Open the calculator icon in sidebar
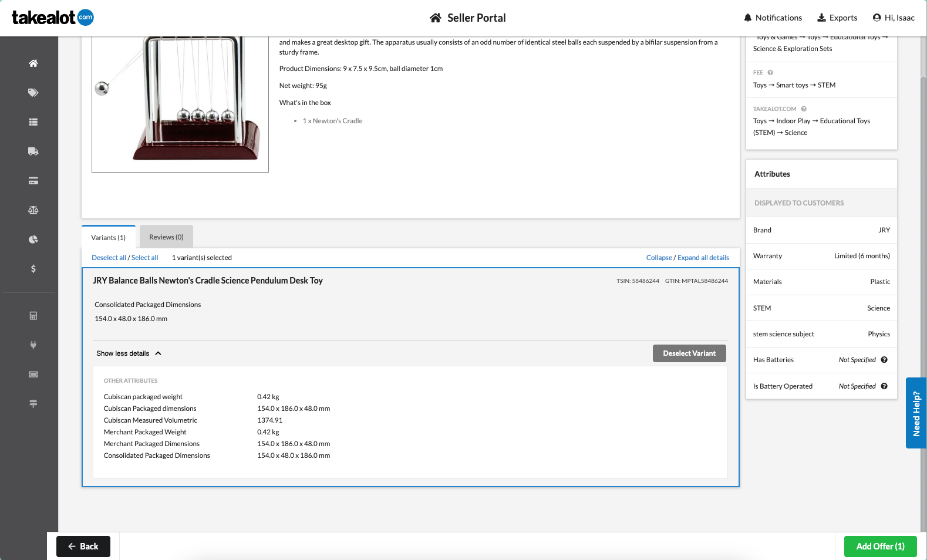The image size is (927, 560). (33, 316)
